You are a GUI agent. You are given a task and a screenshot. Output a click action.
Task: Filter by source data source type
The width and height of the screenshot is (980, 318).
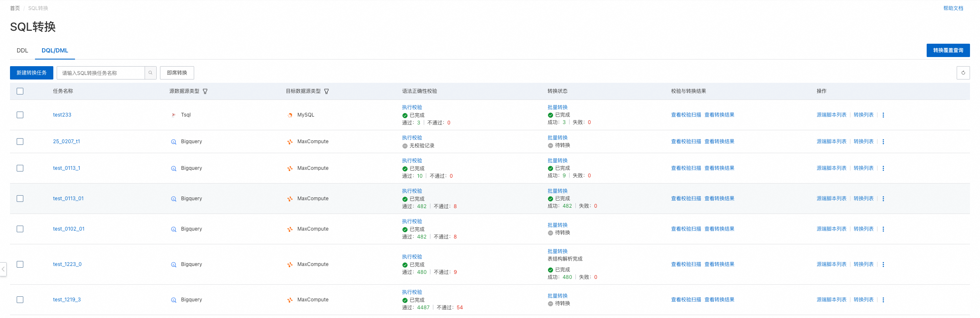point(205,91)
